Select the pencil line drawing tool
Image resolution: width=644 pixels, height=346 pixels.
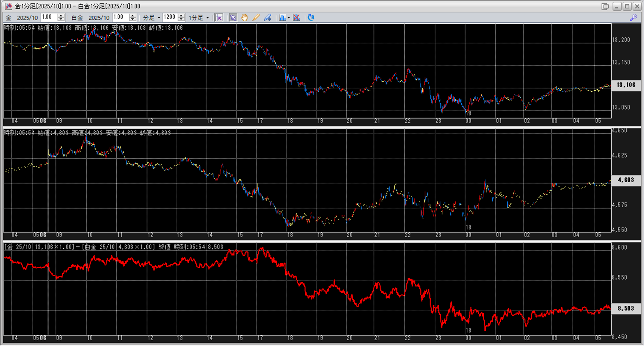tap(256, 18)
